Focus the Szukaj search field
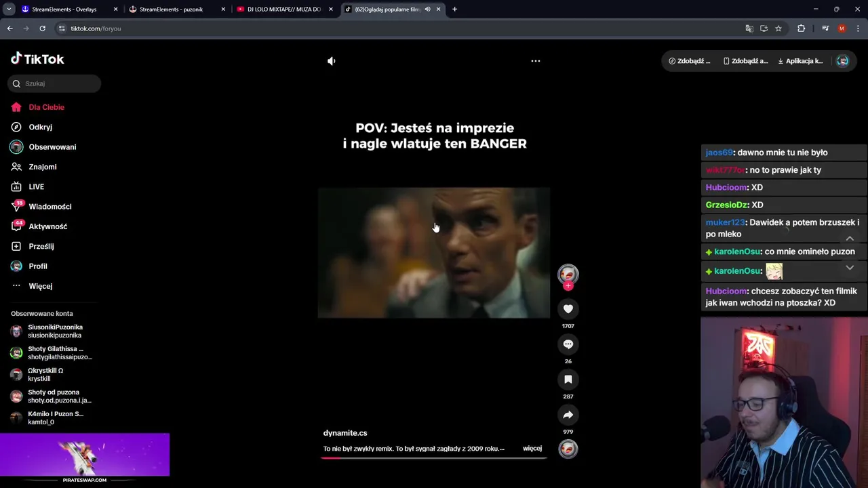Image resolution: width=868 pixels, height=488 pixels. (54, 83)
